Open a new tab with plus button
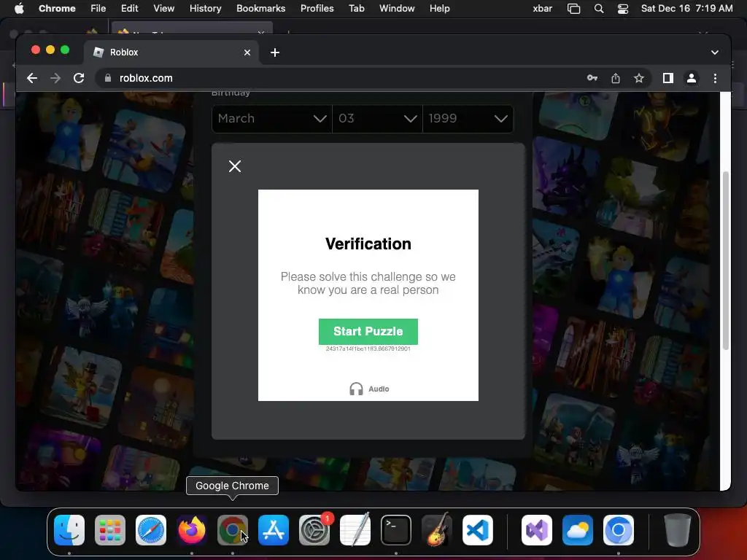Screen dimensions: 747x560 click(x=275, y=52)
